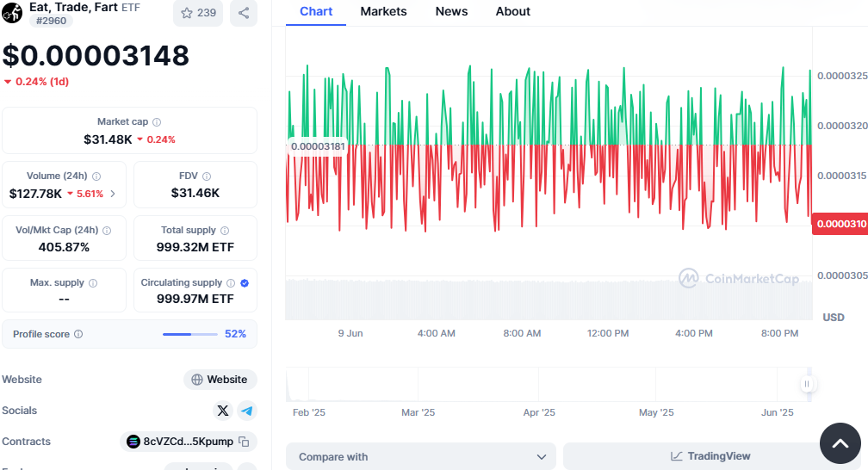868x470 pixels.
Task: Expand the Volume (24h) chevron arrow
Action: point(113,194)
